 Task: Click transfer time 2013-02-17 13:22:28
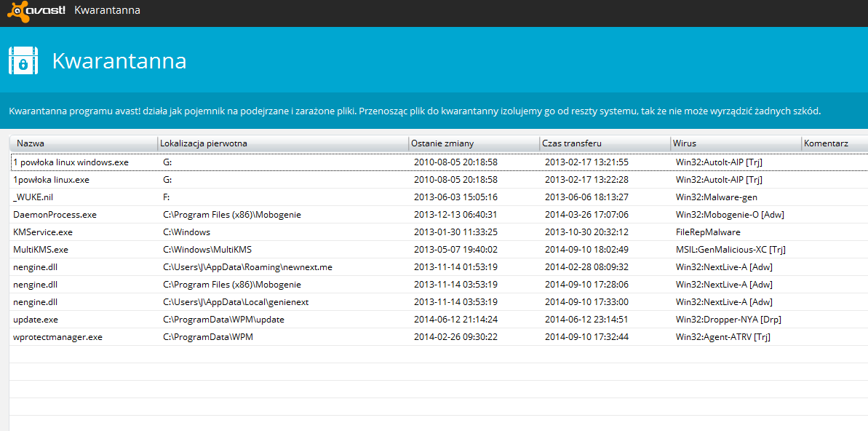click(x=586, y=180)
